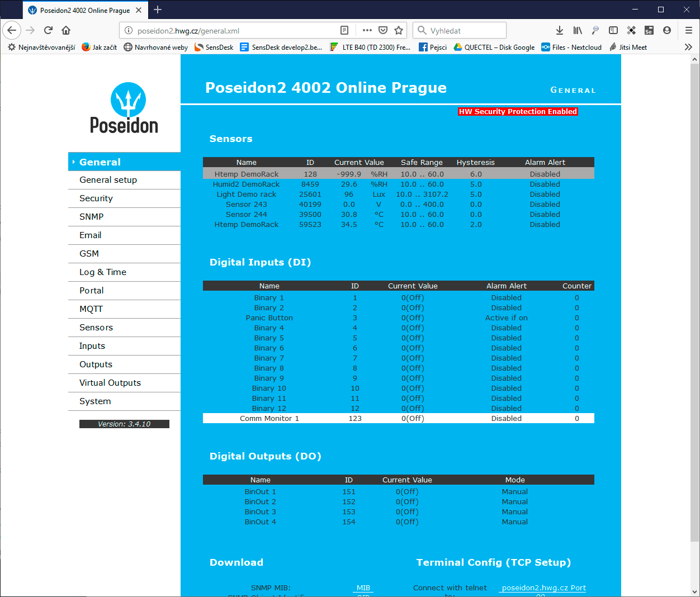This screenshot has height=597, width=700.
Task: Go back with the browser back arrow
Action: tap(12, 30)
